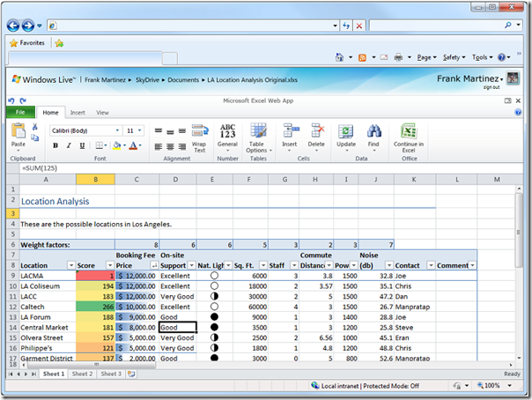Open the Favorites button

[x=27, y=43]
